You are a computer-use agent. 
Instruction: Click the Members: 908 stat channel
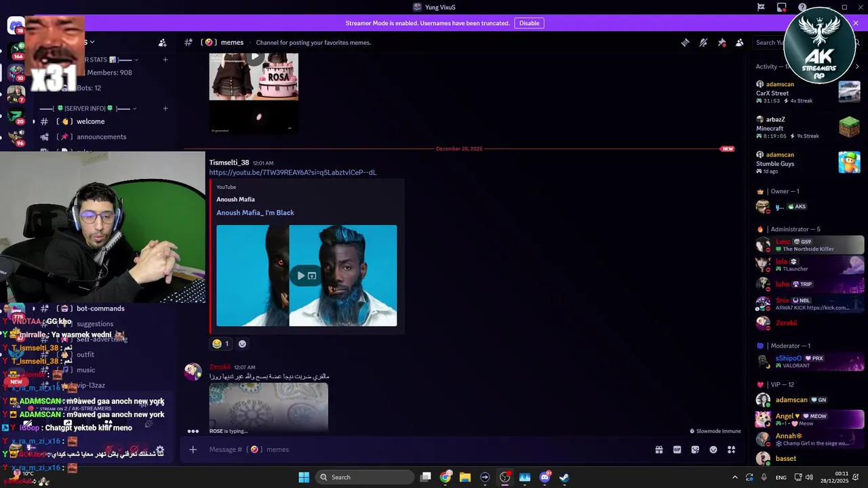coord(108,73)
